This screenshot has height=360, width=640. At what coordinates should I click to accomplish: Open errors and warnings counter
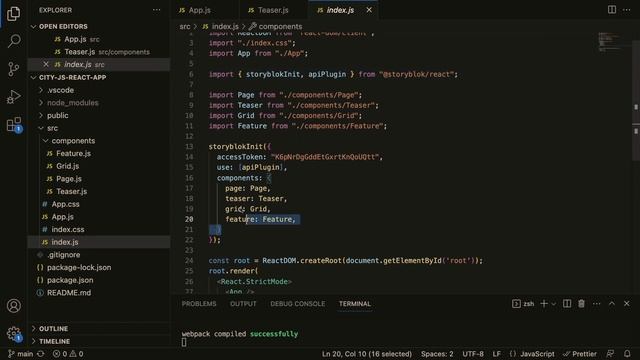pyautogui.click(x=68, y=354)
